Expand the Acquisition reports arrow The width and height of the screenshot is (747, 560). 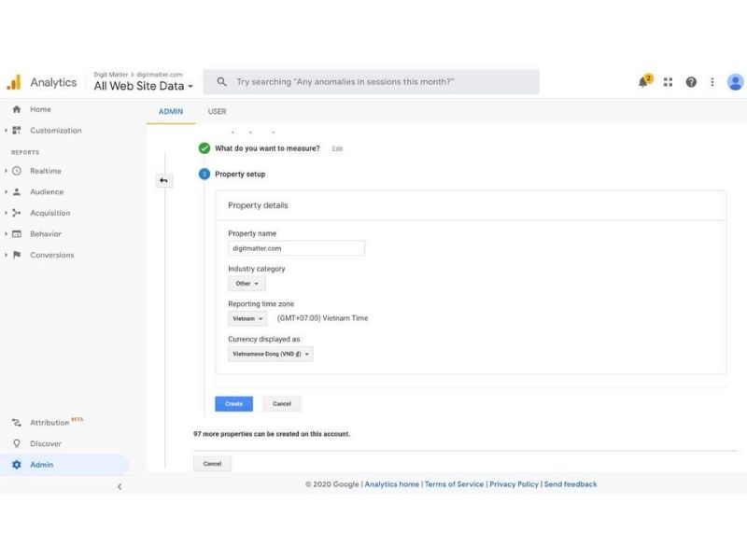tap(6, 213)
